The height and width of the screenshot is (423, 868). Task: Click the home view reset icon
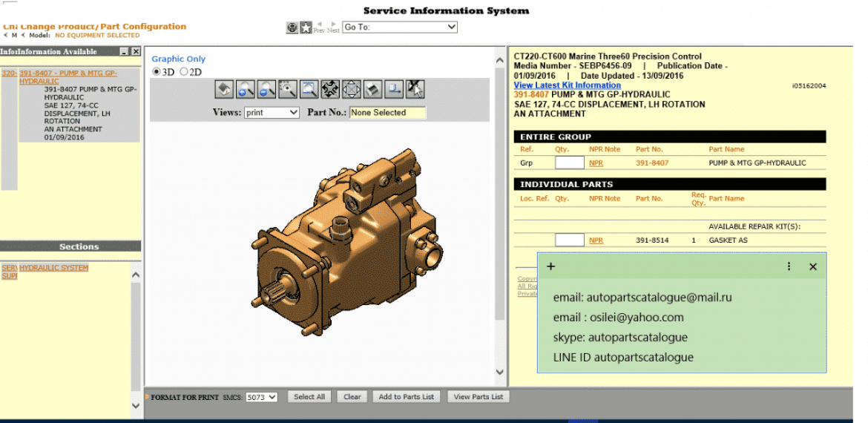click(225, 90)
